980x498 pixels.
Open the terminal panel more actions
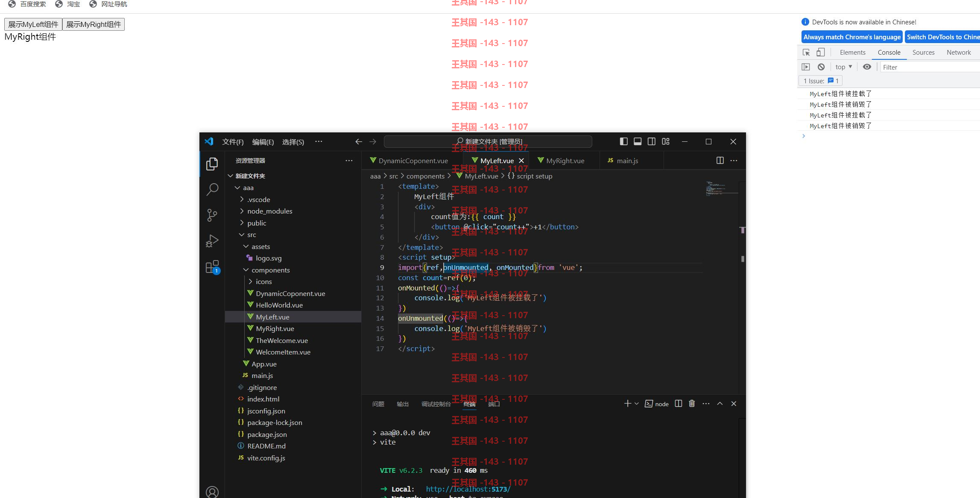706,404
